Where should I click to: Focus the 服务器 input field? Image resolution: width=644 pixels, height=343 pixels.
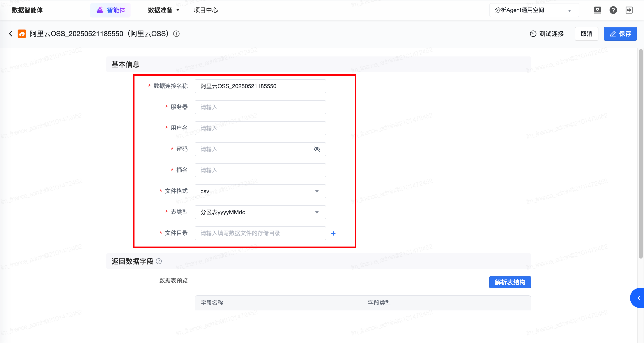[260, 107]
